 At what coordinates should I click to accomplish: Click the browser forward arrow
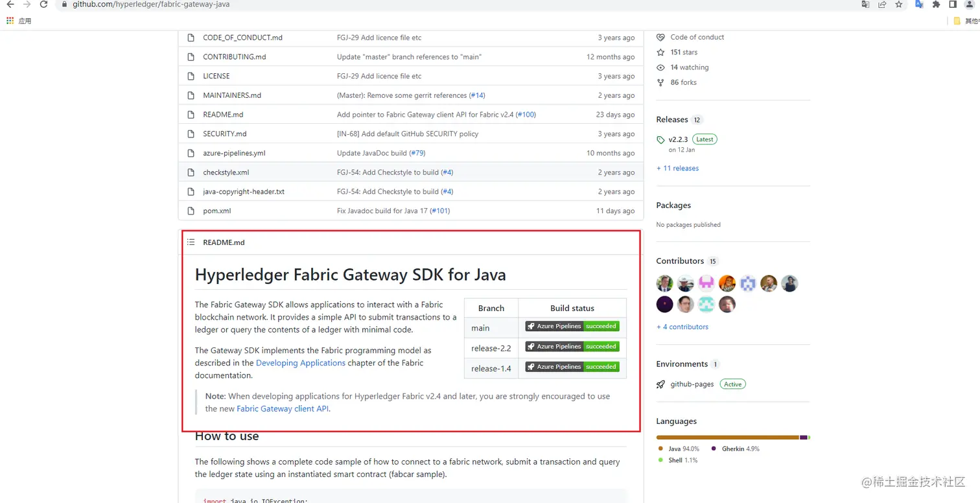27,5
